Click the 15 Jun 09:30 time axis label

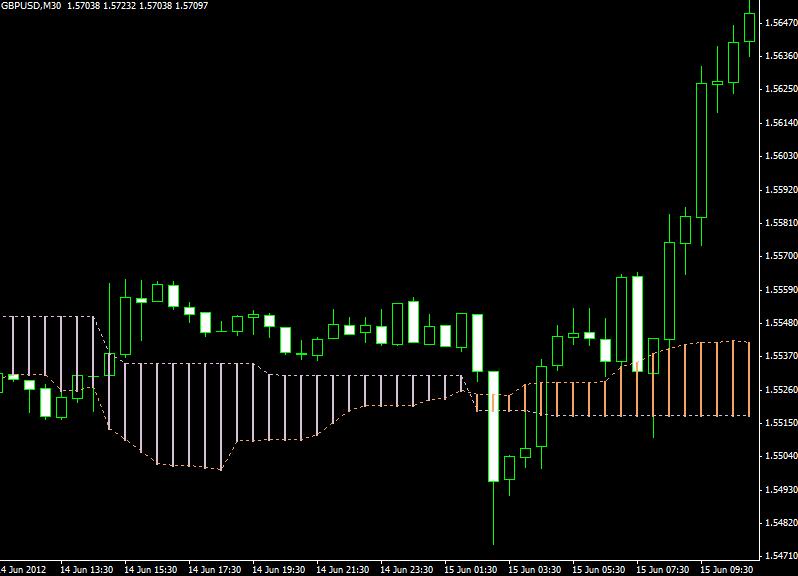[726, 570]
